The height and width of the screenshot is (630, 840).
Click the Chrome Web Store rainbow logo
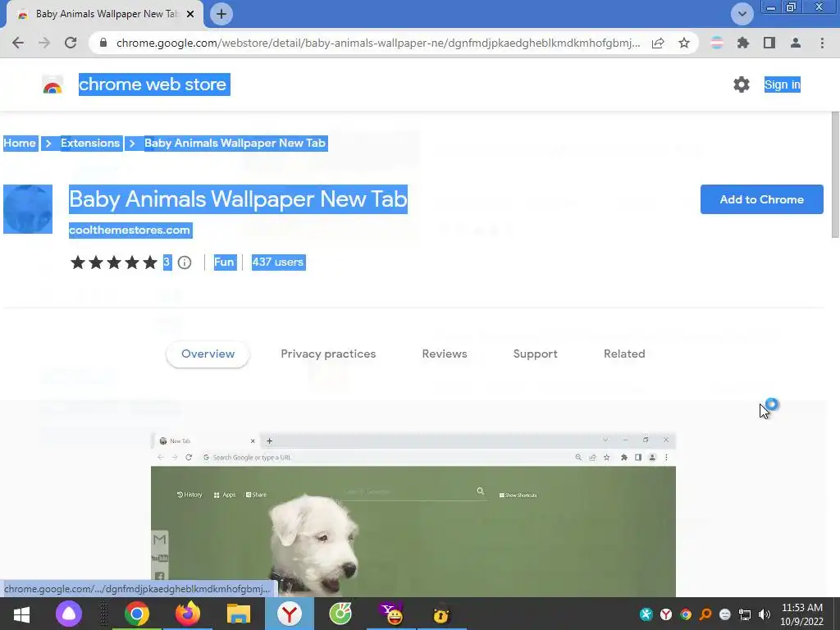pos(52,84)
